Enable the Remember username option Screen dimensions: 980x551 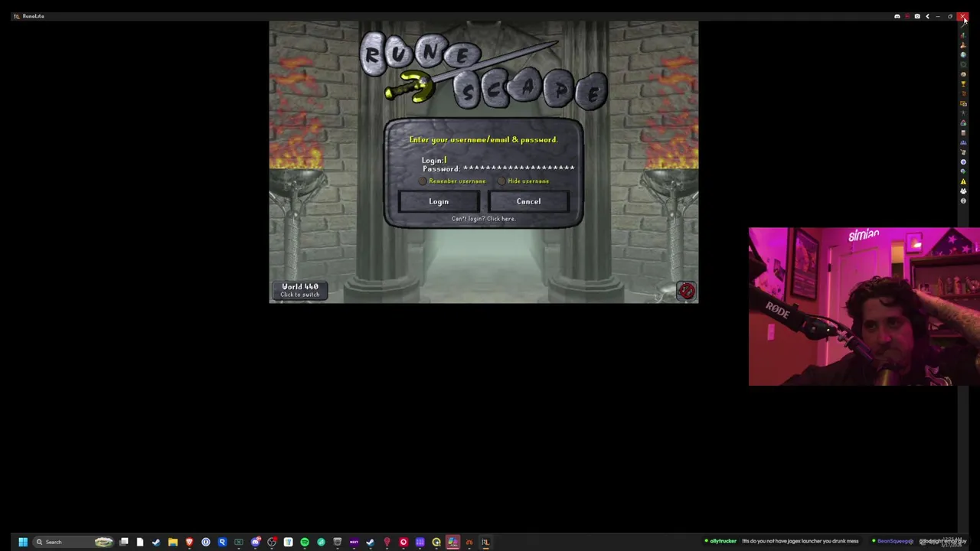click(x=423, y=181)
